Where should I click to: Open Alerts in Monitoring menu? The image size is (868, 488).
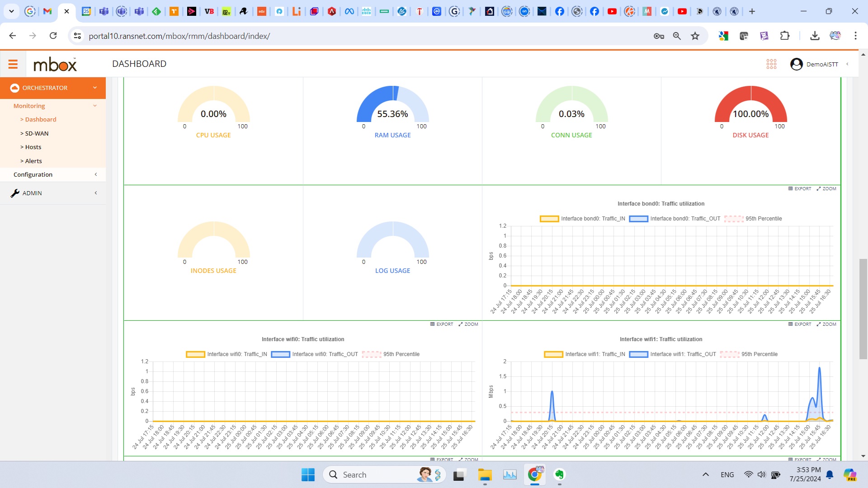pos(33,161)
